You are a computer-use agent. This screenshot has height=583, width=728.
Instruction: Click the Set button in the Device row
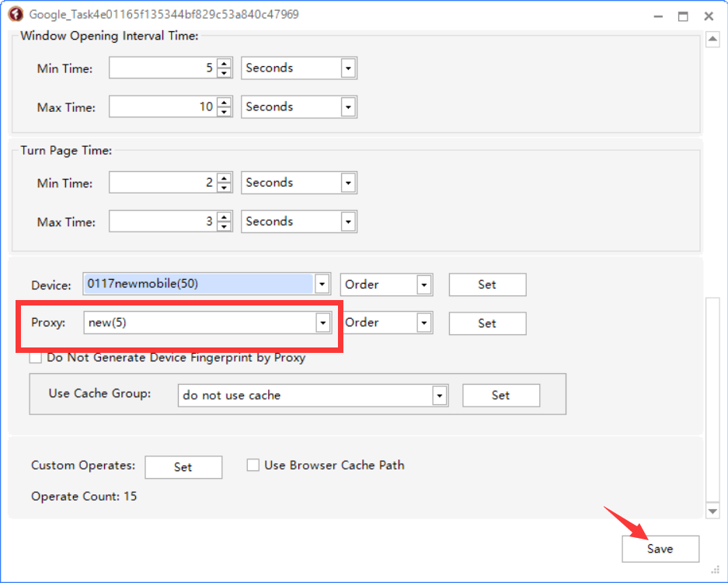(487, 285)
